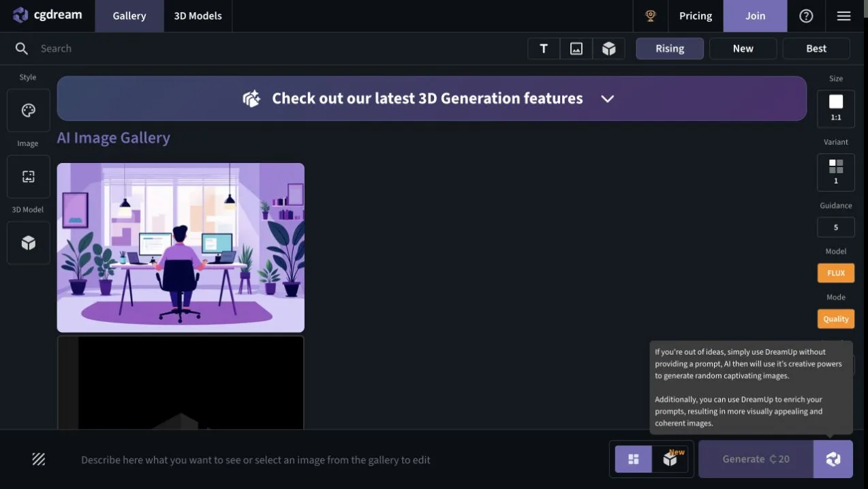Viewport: 868px width, 489px height.
Task: Change the Quality mode setting
Action: [836, 318]
